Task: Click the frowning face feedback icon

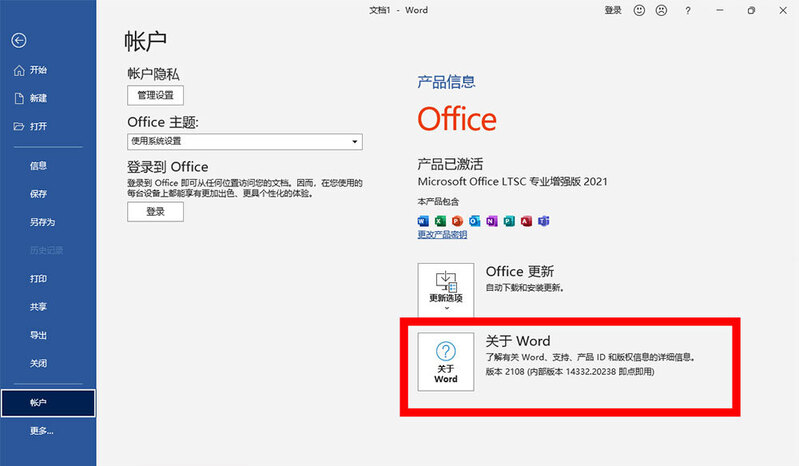Action: coord(661,10)
